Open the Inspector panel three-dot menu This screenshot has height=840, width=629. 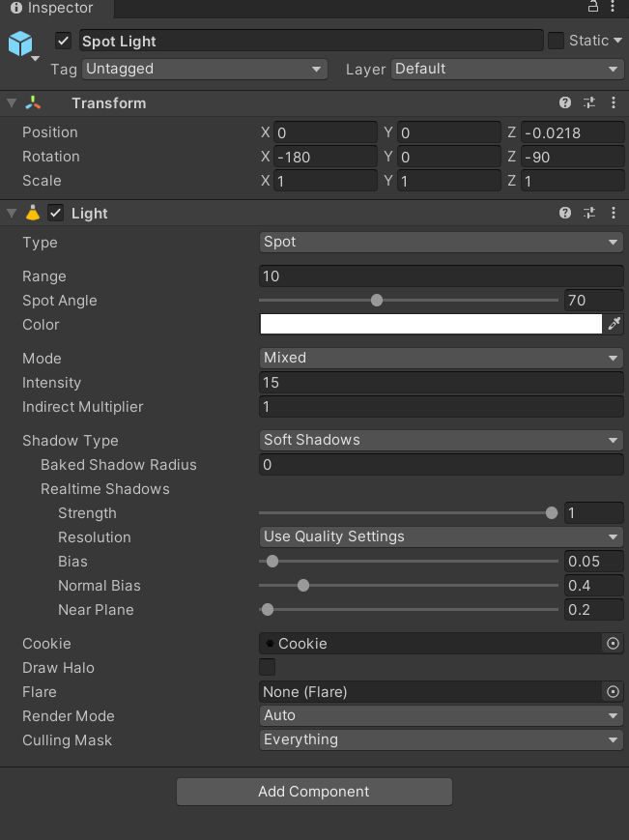point(615,8)
